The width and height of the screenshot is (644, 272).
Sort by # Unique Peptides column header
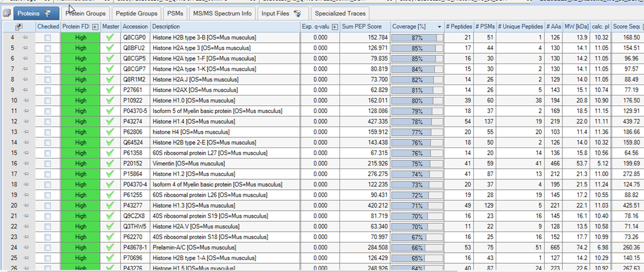tap(520, 27)
